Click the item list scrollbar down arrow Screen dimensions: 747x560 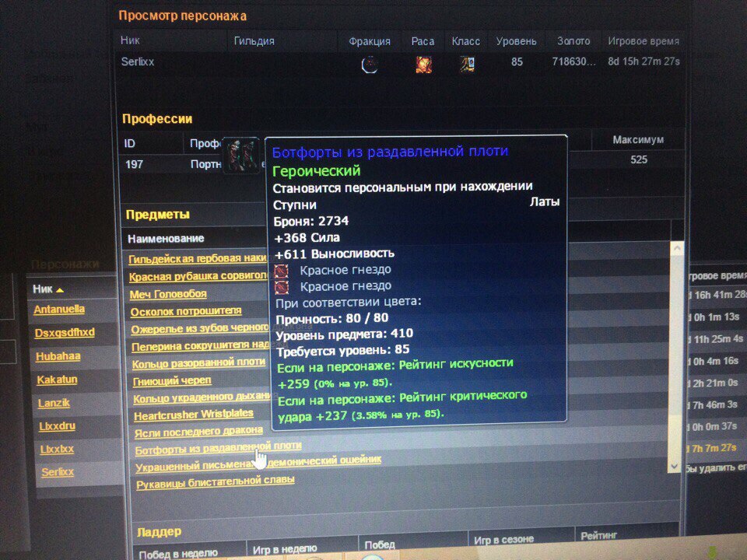(675, 464)
